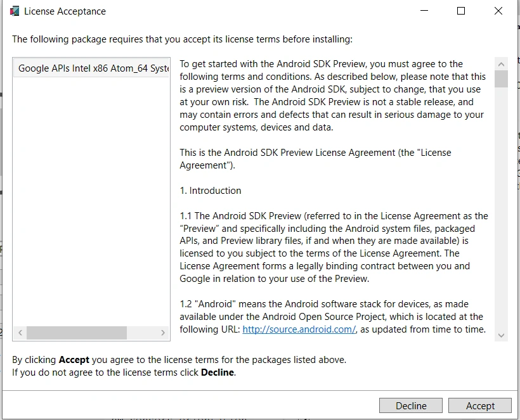This screenshot has height=420, width=520.
Task: Decline the license terms
Action: (411, 405)
